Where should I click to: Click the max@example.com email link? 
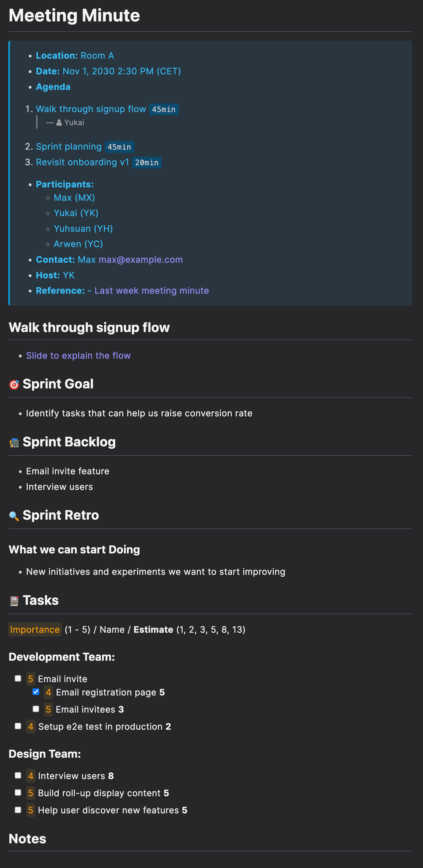140,259
